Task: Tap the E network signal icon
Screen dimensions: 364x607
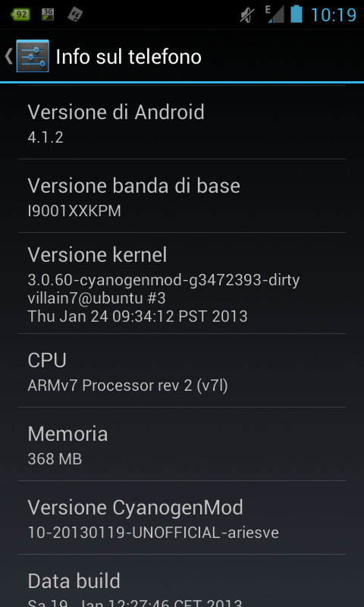Action: pos(275,14)
